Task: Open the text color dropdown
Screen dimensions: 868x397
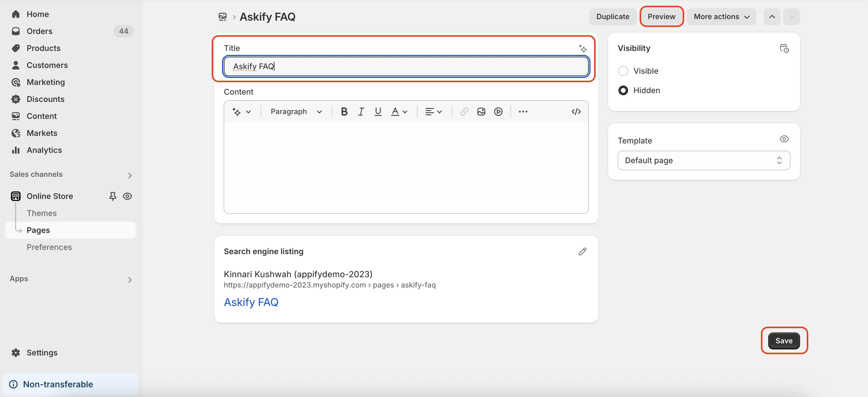Action: (399, 112)
